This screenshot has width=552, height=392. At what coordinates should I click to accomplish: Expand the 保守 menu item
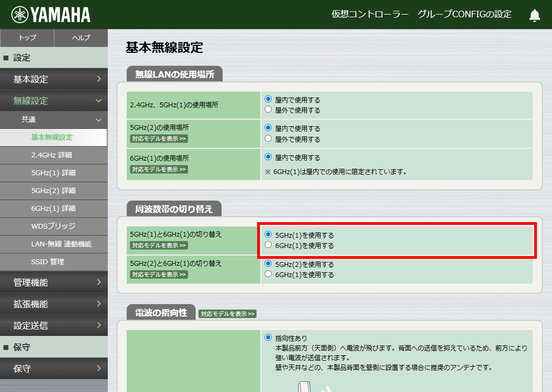tap(54, 369)
